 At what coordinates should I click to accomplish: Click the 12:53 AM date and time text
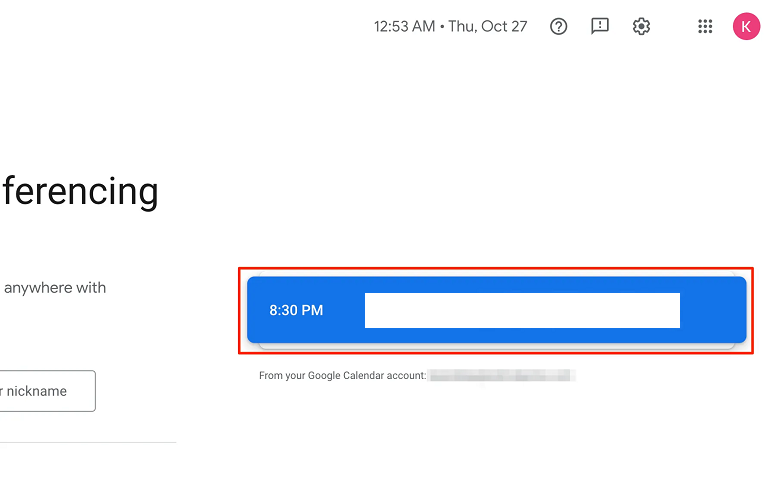coord(450,26)
